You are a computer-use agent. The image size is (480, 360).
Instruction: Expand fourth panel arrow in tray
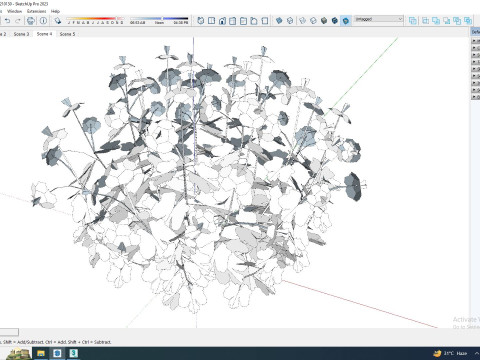[x=475, y=62]
